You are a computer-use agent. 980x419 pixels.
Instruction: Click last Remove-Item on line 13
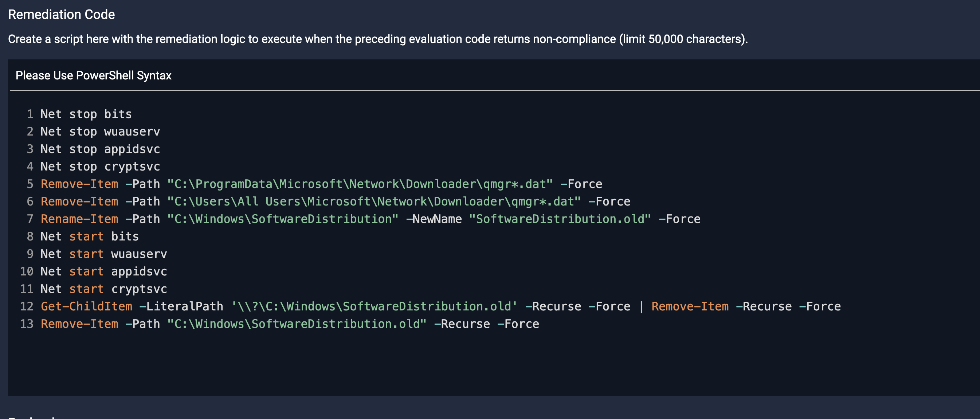pyautogui.click(x=79, y=324)
